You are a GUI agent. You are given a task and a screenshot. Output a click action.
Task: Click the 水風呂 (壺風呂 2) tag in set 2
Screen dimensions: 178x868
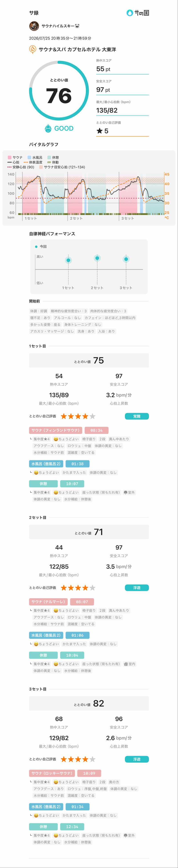[x=46, y=635]
